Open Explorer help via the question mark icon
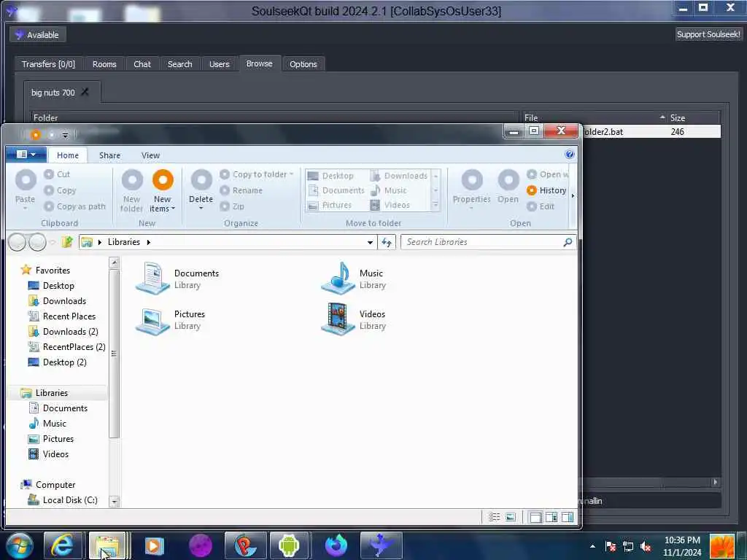747x560 pixels. pyautogui.click(x=569, y=155)
